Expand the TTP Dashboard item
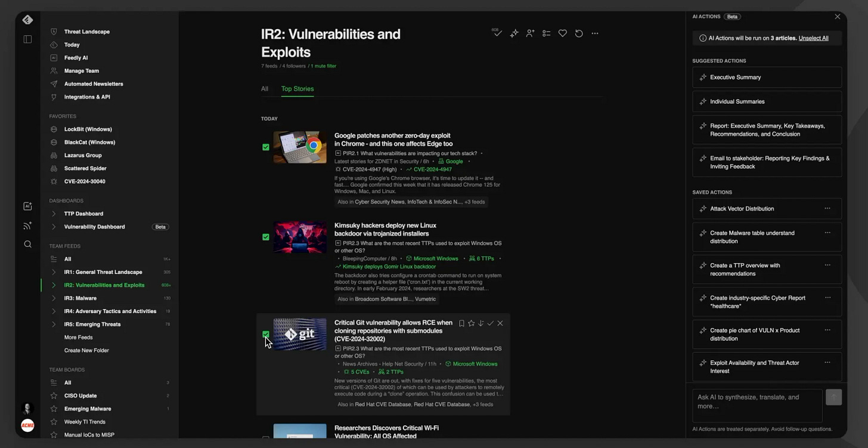The width and height of the screenshot is (868, 448). coord(54,214)
